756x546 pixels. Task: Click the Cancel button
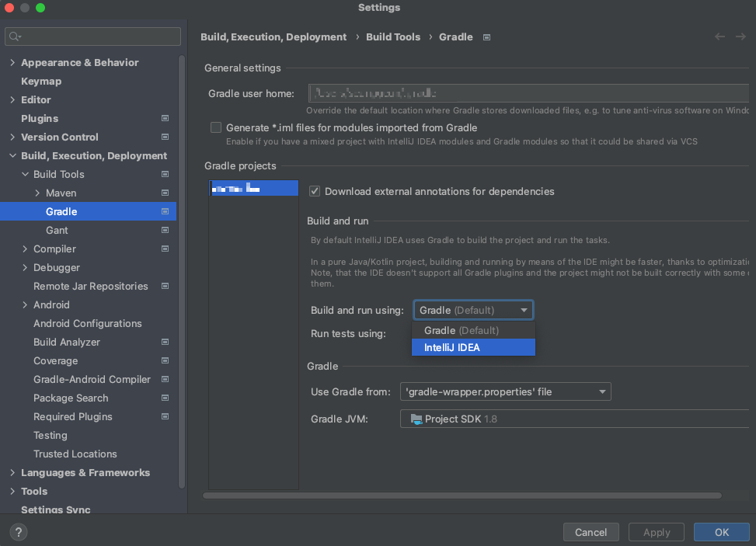(591, 532)
